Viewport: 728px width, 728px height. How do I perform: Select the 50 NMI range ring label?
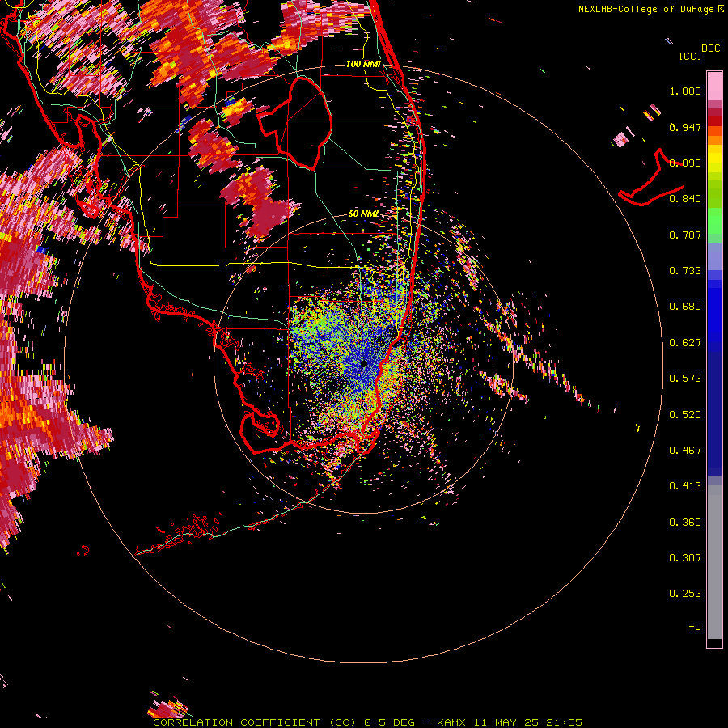[x=363, y=214]
